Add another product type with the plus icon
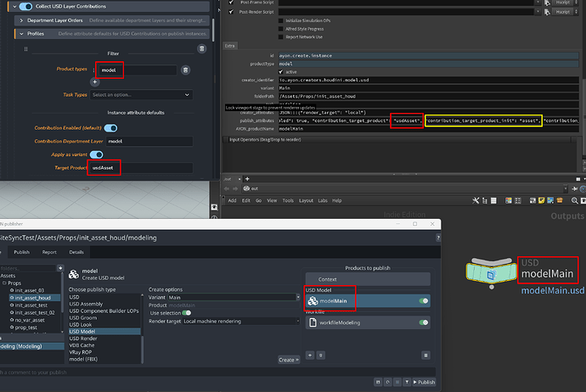The height and width of the screenshot is (392, 586). coord(94,81)
